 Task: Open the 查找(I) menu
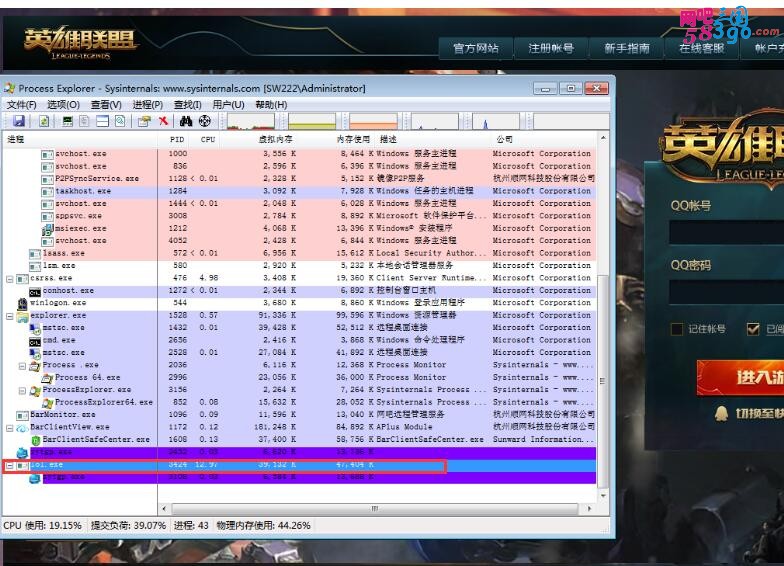188,104
